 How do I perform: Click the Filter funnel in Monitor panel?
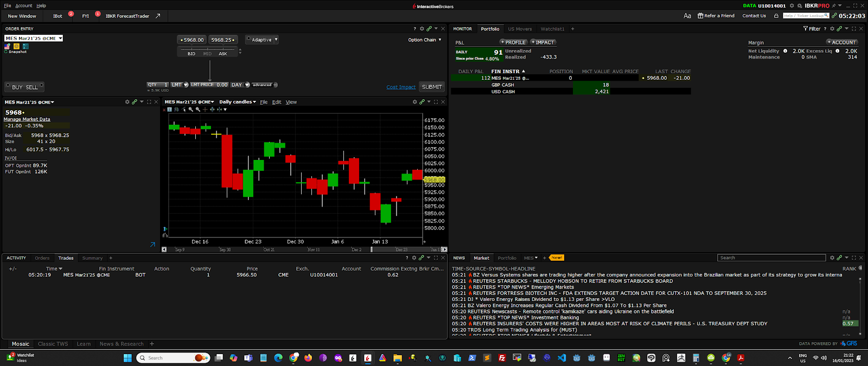pos(806,29)
